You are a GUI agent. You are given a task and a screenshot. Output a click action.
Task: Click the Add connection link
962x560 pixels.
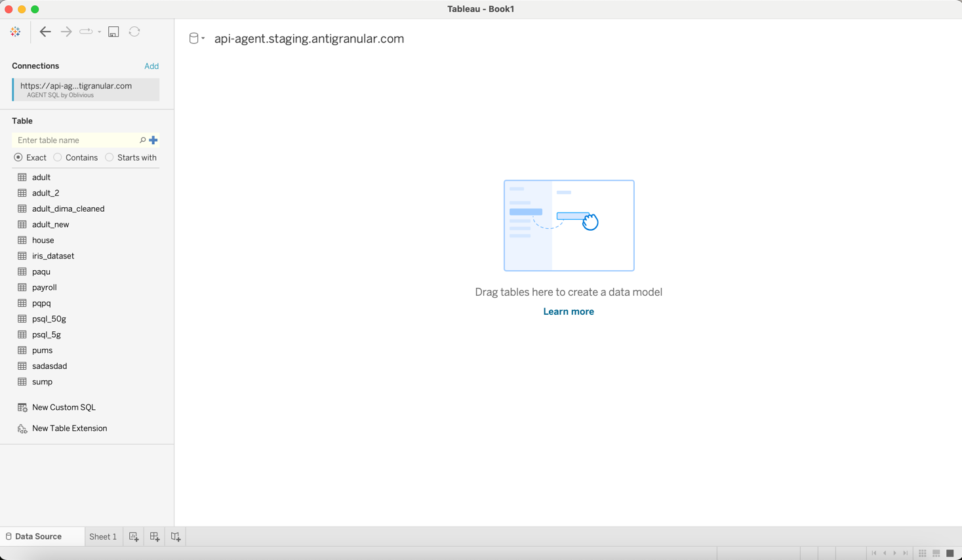click(x=151, y=66)
